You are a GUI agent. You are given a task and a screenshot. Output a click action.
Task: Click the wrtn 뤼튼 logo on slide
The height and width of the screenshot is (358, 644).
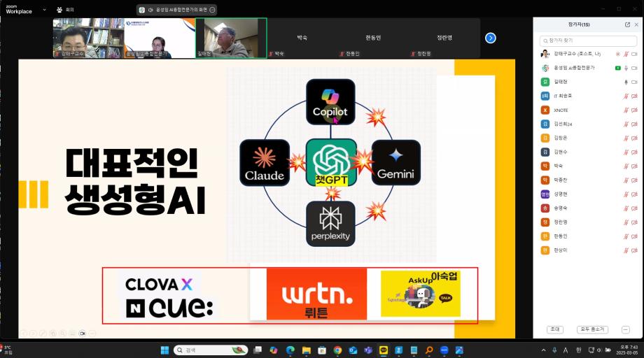[x=316, y=294]
